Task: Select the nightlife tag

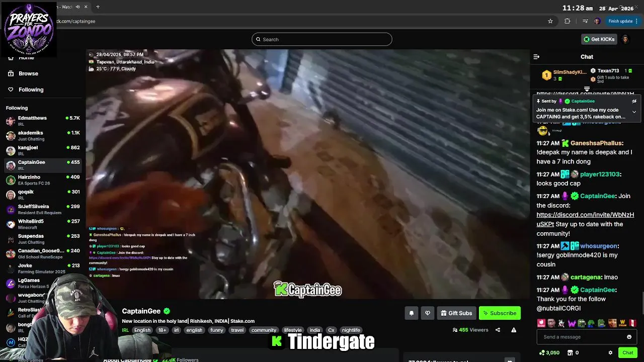Action: (351, 330)
